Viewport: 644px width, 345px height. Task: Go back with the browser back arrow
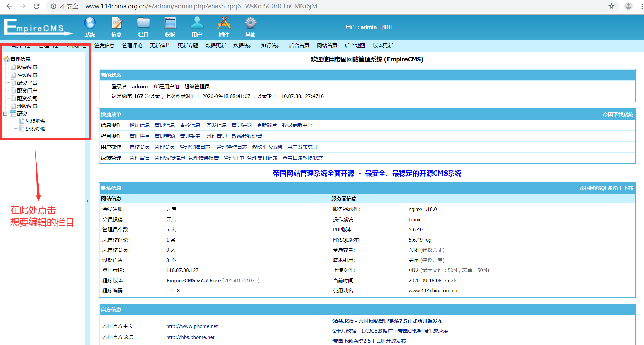coord(9,6)
